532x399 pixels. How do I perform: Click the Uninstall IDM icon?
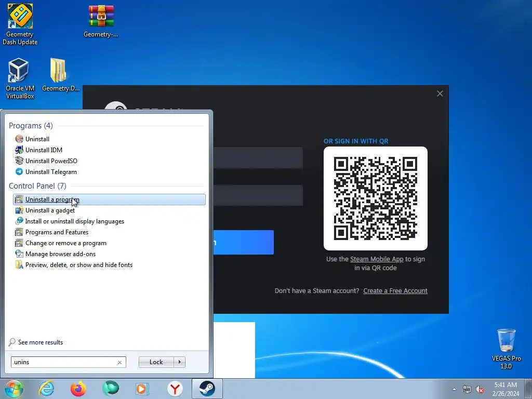(x=19, y=150)
